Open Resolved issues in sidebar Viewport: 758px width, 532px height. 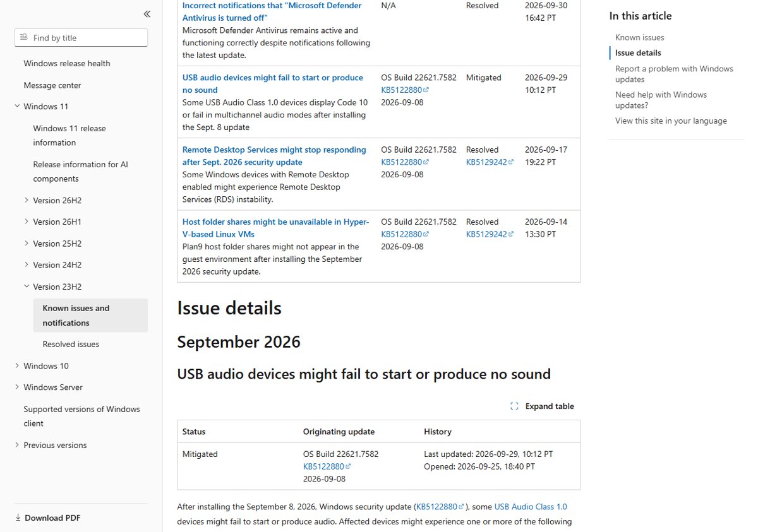[x=71, y=345]
